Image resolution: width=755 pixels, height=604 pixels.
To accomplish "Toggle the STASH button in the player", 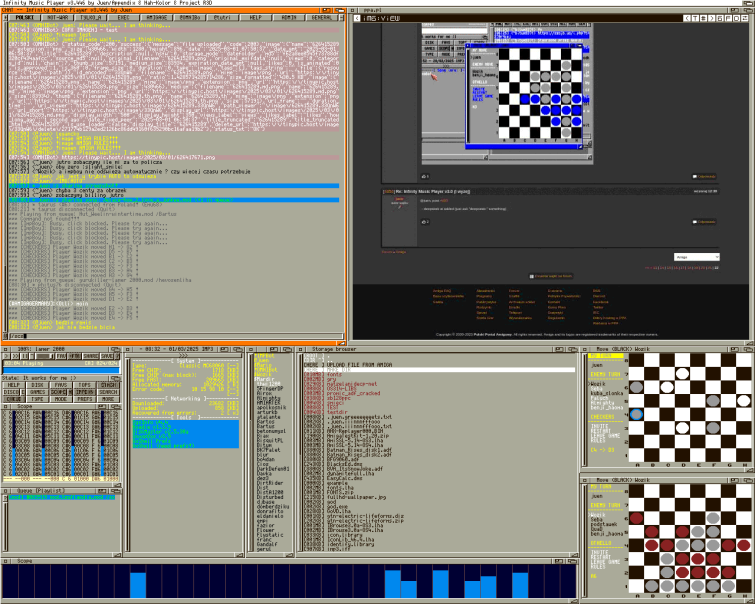I will coord(108,385).
